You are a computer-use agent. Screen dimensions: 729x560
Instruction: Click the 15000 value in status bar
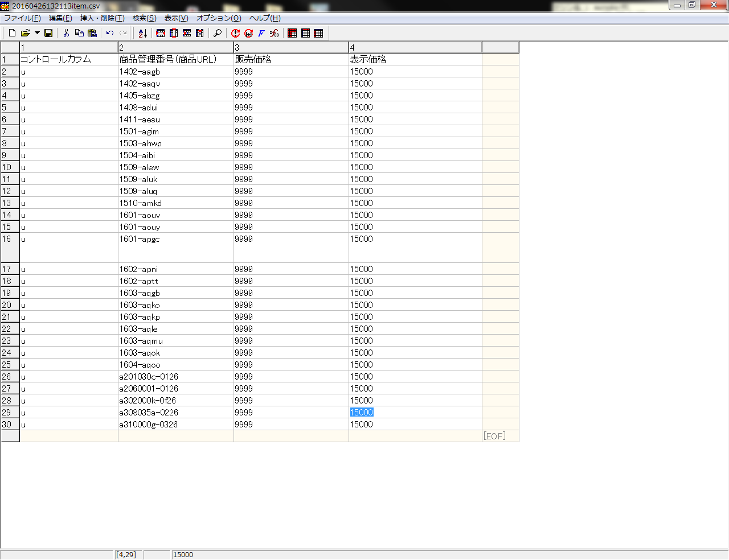[x=183, y=555]
